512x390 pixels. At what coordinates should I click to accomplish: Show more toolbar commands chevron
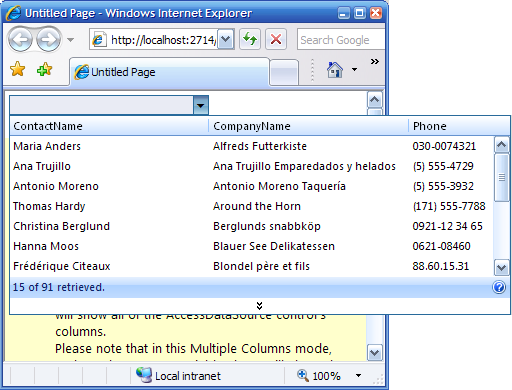375,62
